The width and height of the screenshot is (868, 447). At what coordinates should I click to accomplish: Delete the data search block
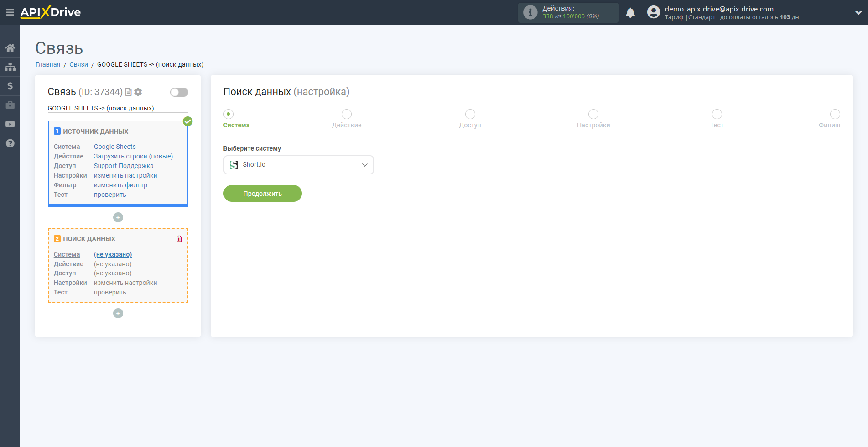[x=179, y=239]
